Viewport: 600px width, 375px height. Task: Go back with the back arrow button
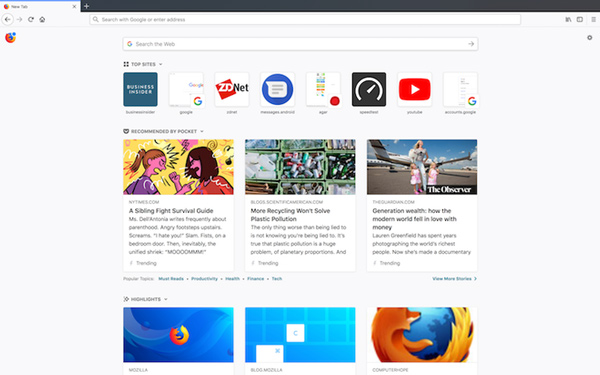(8, 19)
